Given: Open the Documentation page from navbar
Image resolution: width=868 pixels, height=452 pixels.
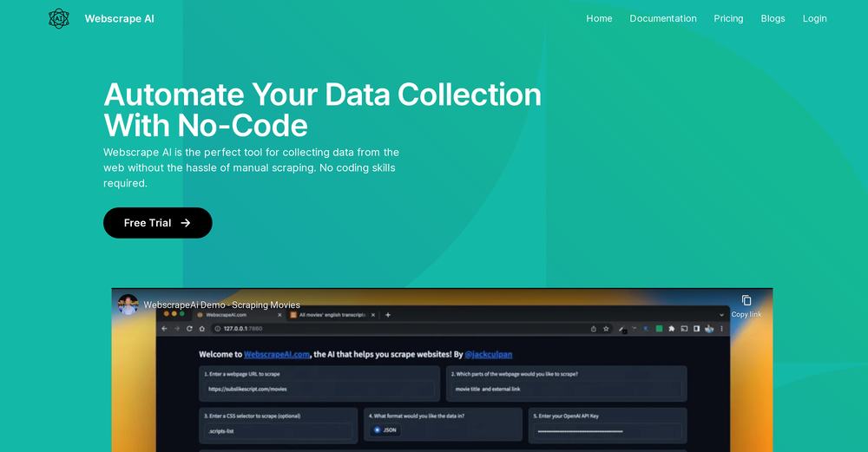Looking at the screenshot, I should [x=663, y=18].
